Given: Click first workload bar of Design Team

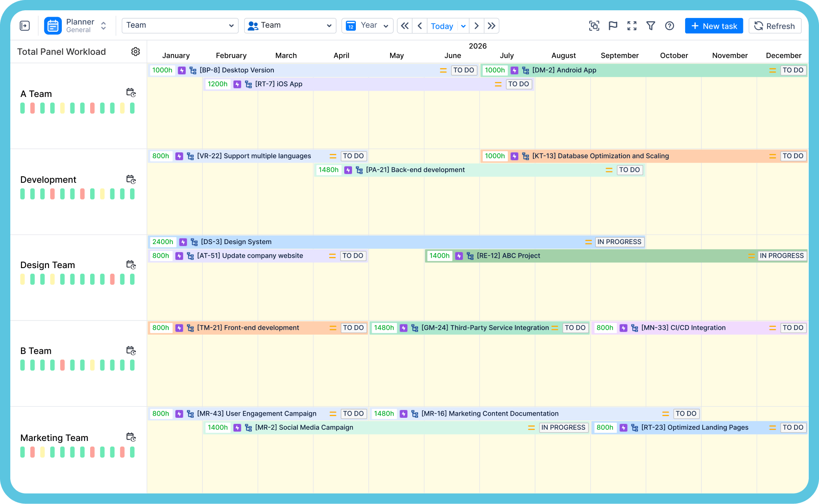Looking at the screenshot, I should [x=22, y=279].
